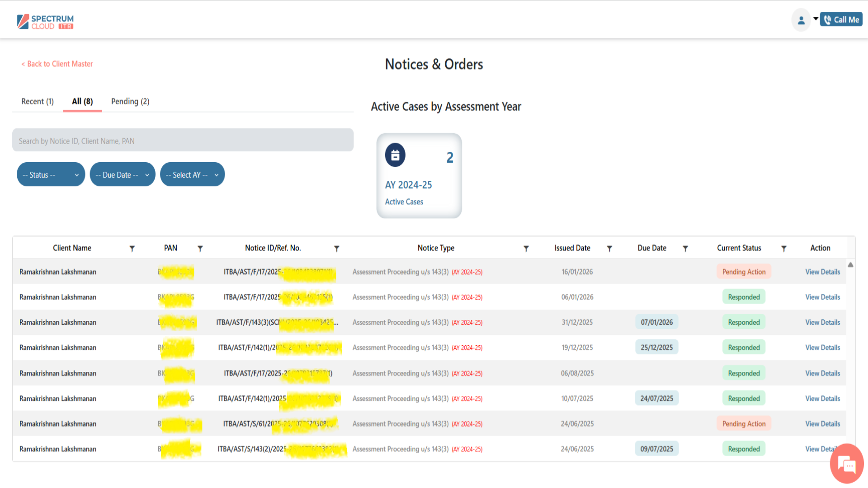Viewport: 868px width, 488px height.
Task: Switch to the Recent (1) tab
Action: [x=38, y=101]
